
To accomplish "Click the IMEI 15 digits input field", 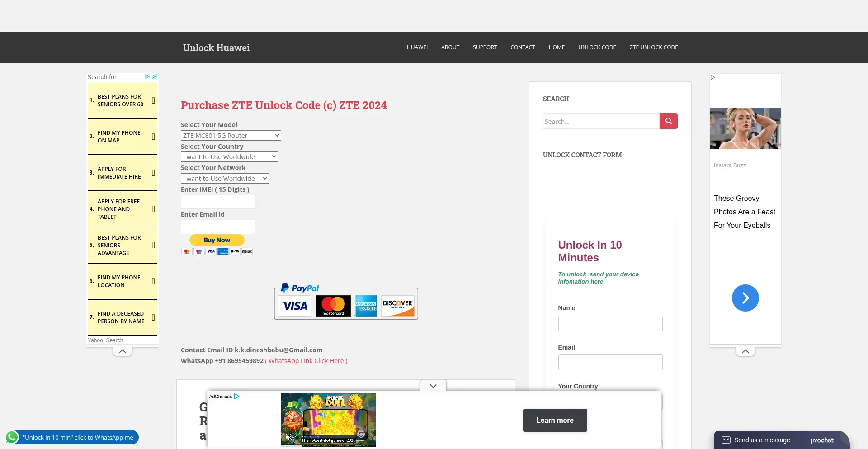I will pyautogui.click(x=218, y=202).
